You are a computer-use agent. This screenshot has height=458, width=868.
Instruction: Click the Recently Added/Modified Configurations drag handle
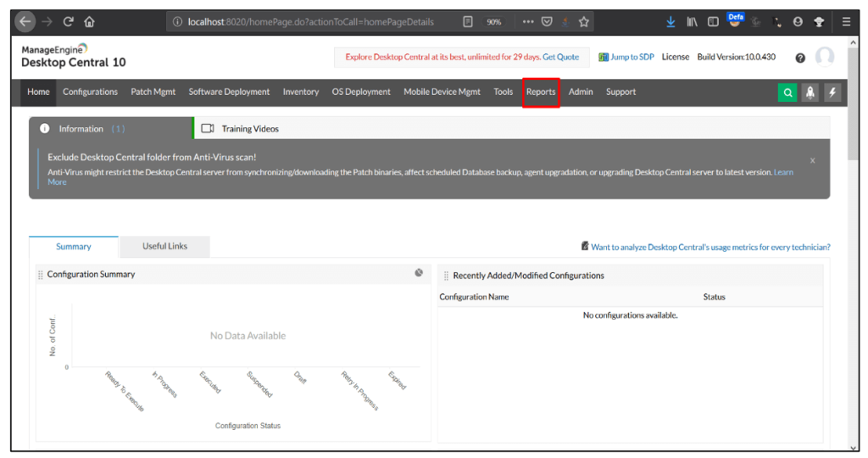(x=446, y=276)
